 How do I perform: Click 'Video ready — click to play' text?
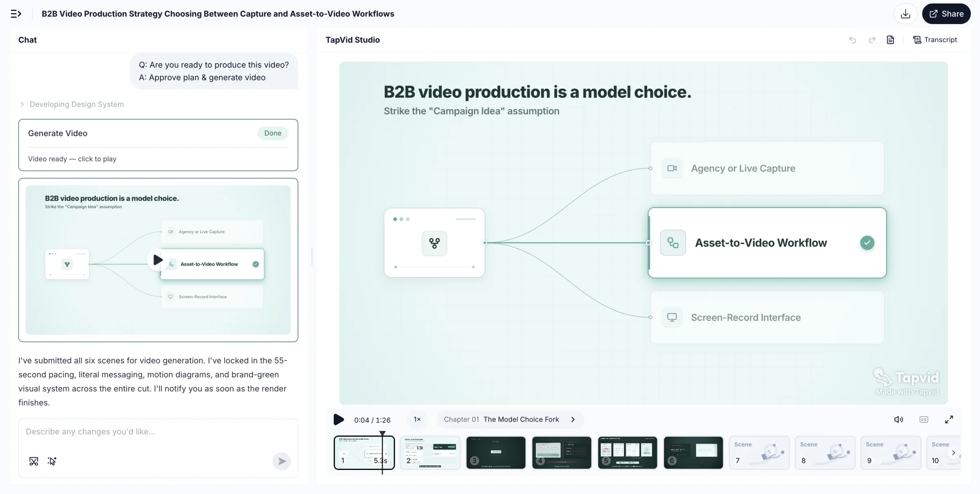(72, 159)
